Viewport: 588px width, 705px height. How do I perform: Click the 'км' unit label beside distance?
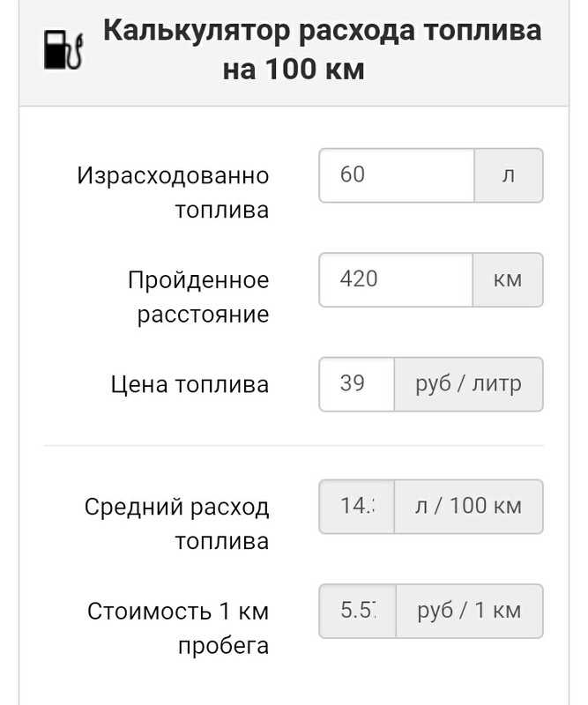(x=507, y=279)
